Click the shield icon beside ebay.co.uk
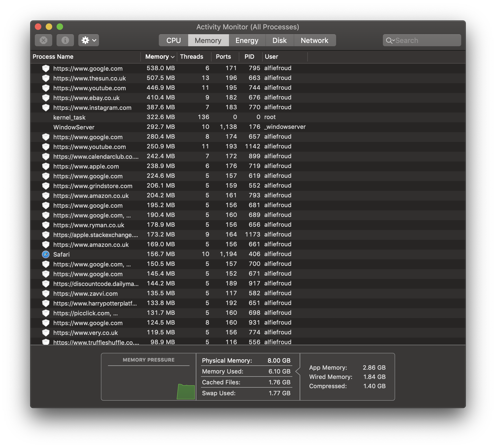The height and width of the screenshot is (448, 496). click(x=46, y=98)
